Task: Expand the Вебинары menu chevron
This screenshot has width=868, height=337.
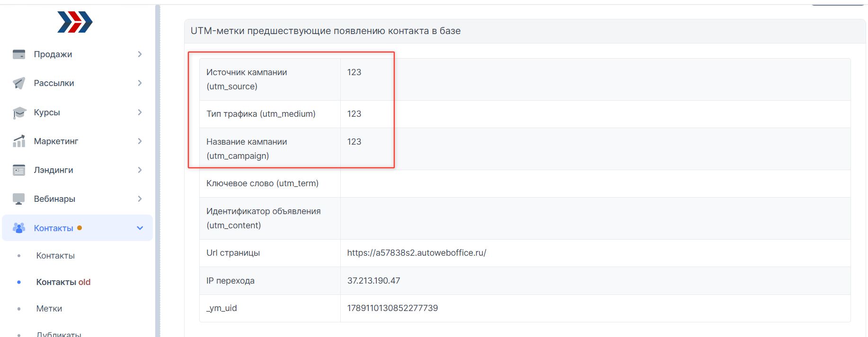Action: click(140, 199)
